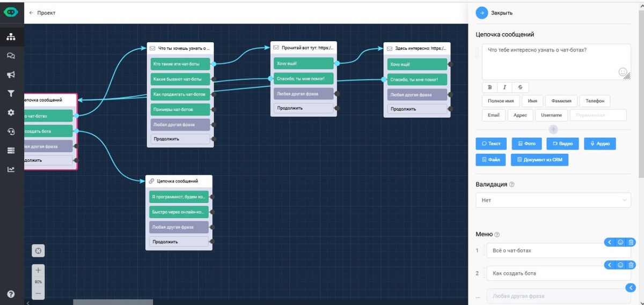Zoom in the canvas with the plus button

click(x=38, y=270)
